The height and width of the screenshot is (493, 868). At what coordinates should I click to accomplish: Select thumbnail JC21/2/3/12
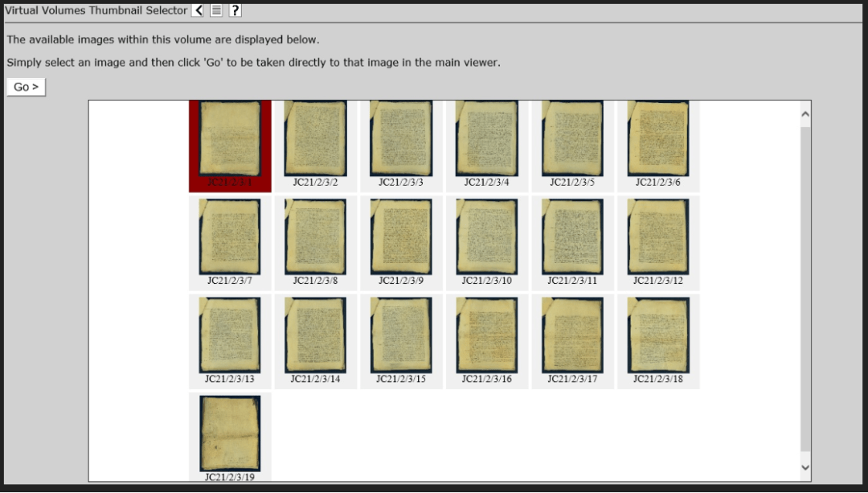pos(657,237)
